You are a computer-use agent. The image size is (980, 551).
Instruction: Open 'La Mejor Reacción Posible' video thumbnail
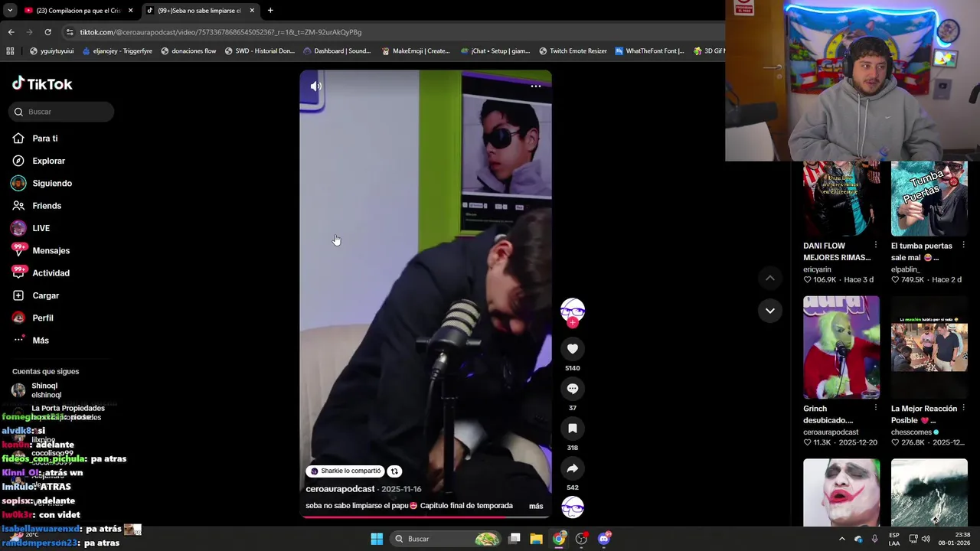tap(929, 347)
